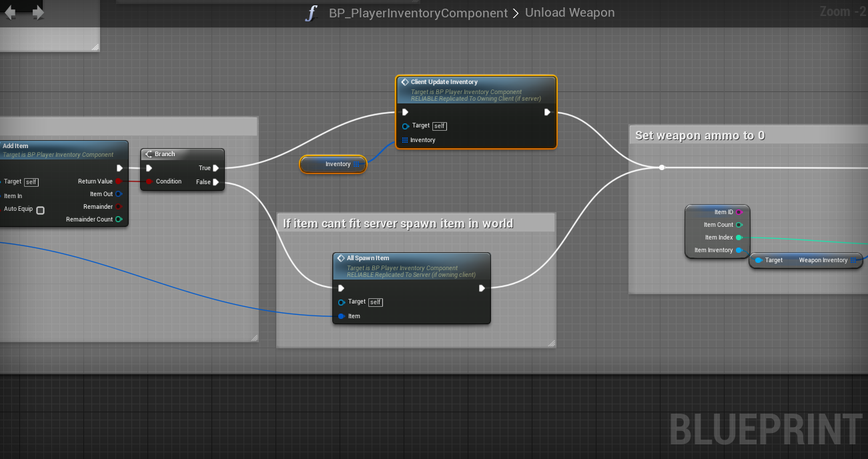Image resolution: width=868 pixels, height=459 pixels.
Task: Click the Branch node icon
Action: (x=149, y=154)
